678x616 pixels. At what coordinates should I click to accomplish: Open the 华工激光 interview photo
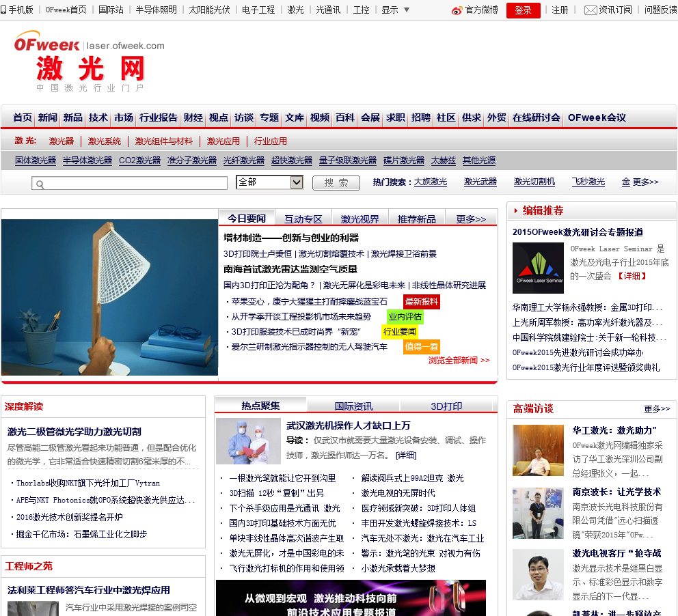tap(538, 450)
